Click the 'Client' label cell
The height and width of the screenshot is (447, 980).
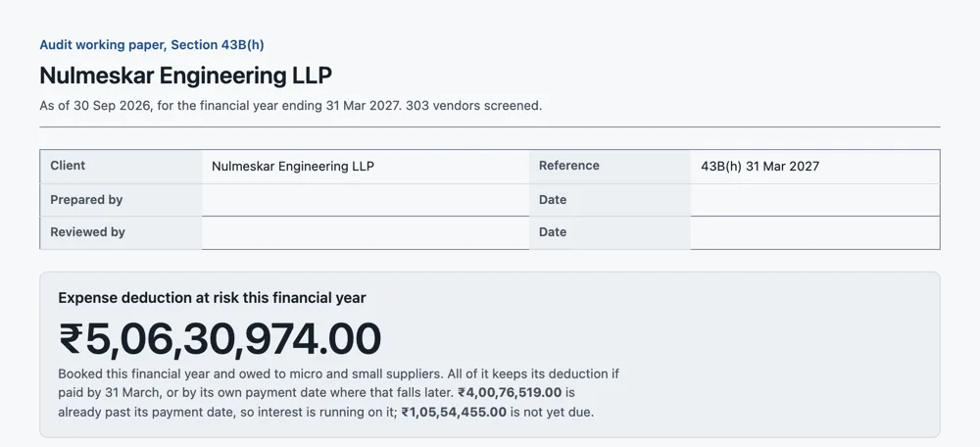point(122,167)
